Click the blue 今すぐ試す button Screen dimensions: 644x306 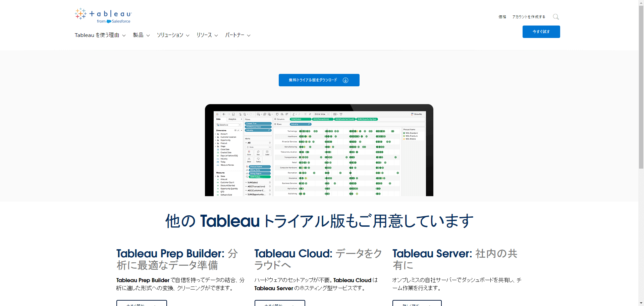coord(541,32)
